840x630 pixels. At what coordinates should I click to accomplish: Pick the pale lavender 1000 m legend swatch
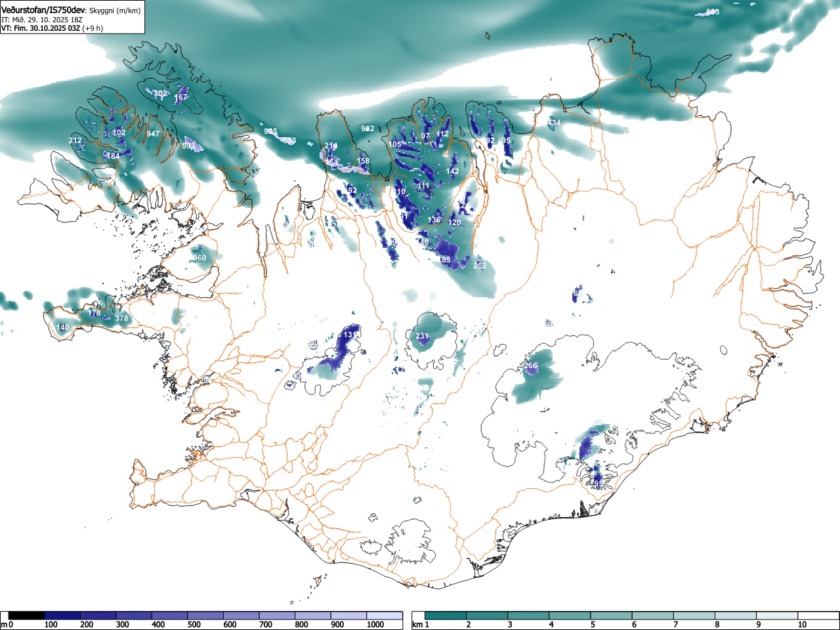(385, 616)
